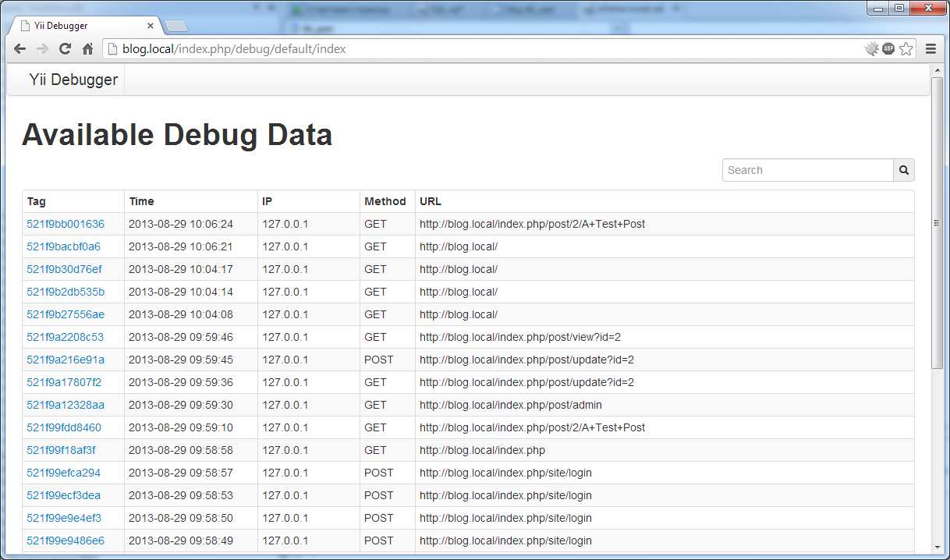The height and width of the screenshot is (560, 950).
Task: Open debug tag 521f99e9486e6
Action: pyautogui.click(x=66, y=541)
